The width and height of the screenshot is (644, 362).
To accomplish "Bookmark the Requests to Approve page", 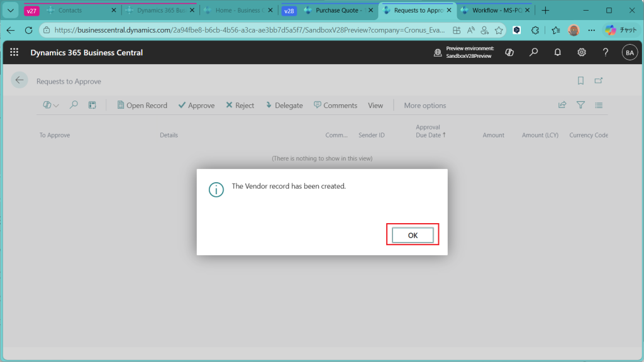I will pyautogui.click(x=580, y=80).
